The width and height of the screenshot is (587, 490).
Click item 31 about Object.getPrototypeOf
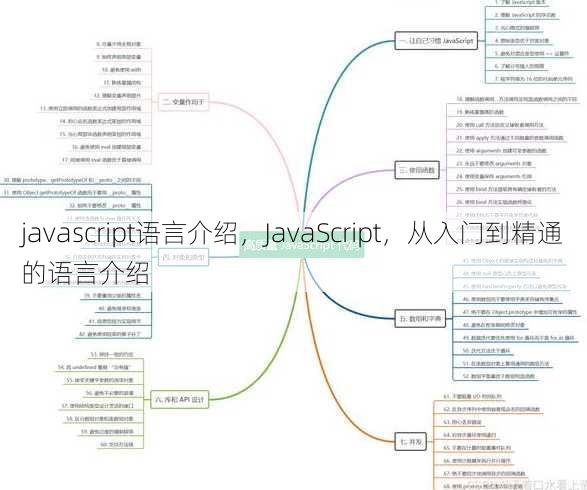coord(72,192)
